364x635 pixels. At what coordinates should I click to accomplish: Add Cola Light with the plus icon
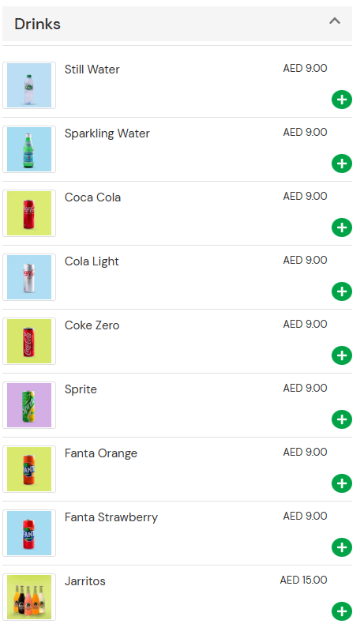coord(342,291)
